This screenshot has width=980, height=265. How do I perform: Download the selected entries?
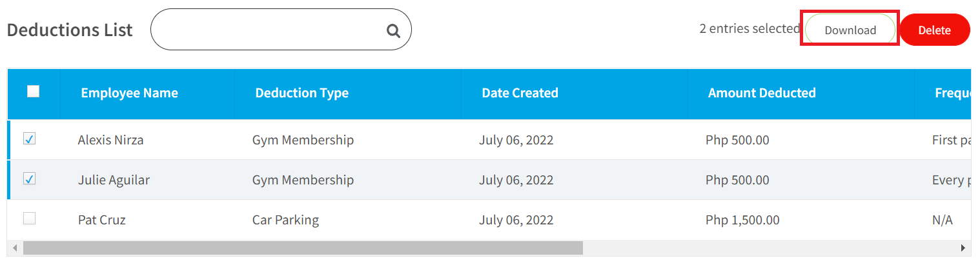[850, 30]
